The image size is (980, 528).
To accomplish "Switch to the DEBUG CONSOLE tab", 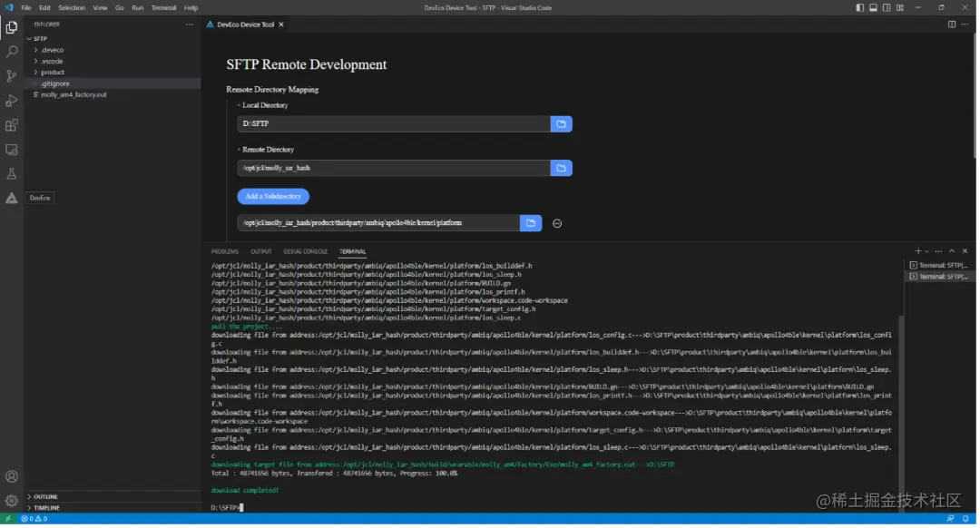I will [307, 252].
